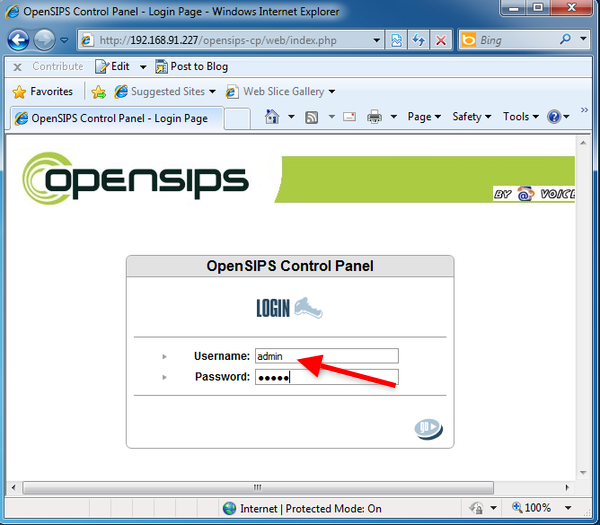Select the OpenSIPS Control Panel tab
The image size is (600, 525).
pos(116,119)
